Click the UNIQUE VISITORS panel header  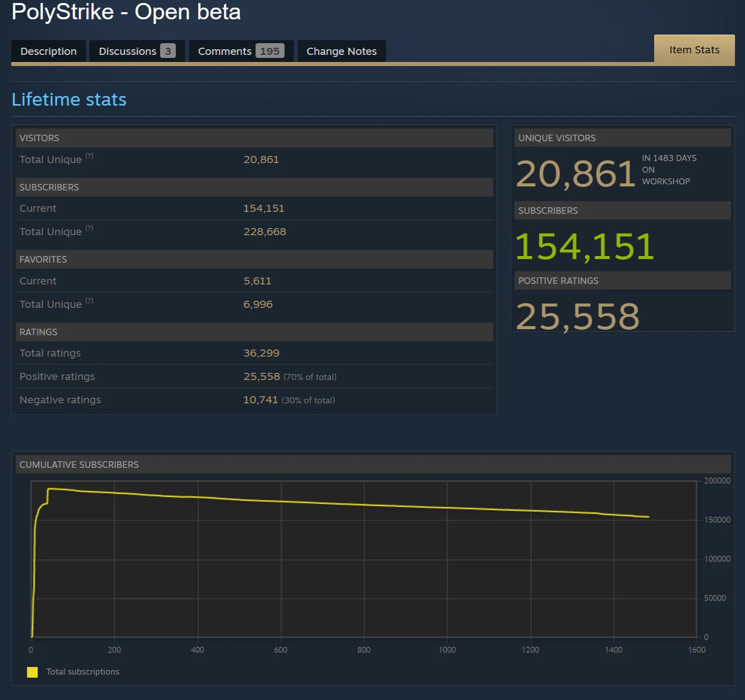tap(623, 138)
